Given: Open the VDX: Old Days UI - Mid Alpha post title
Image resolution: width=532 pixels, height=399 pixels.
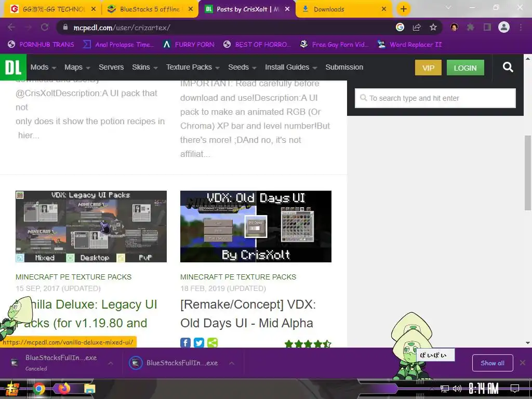Looking at the screenshot, I should point(248,313).
